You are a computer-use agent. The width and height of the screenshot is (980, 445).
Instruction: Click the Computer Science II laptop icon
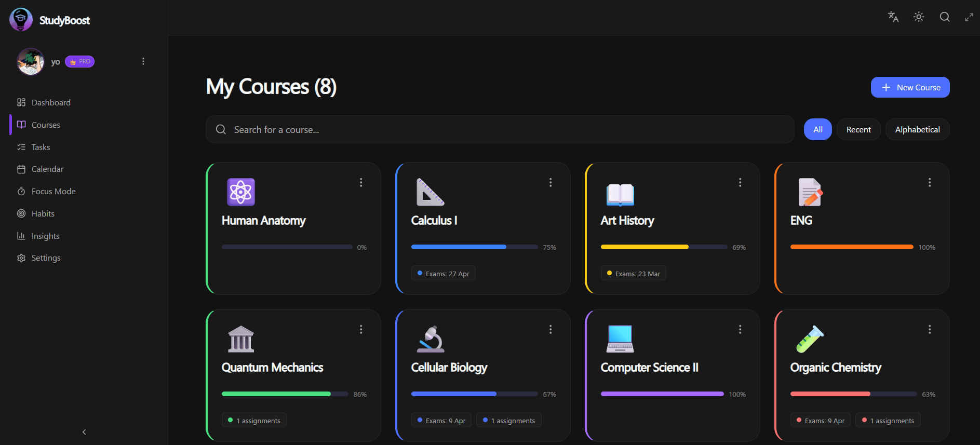click(x=620, y=339)
